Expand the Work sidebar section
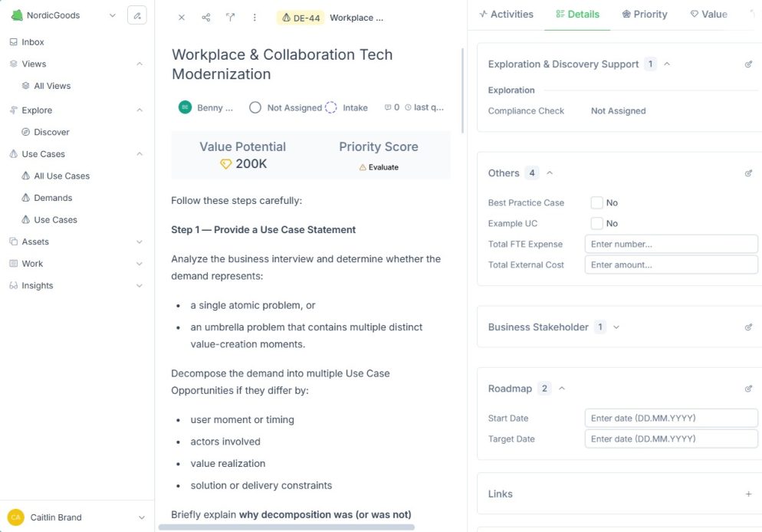The image size is (762, 532). (x=140, y=264)
